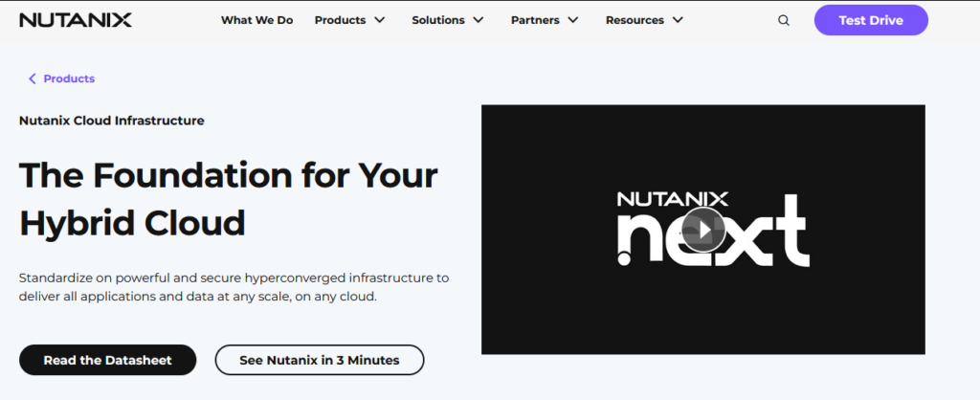This screenshot has height=400, width=980.
Task: Click the NUTANIX wordmark inside the video thumbnail
Action: (673, 199)
